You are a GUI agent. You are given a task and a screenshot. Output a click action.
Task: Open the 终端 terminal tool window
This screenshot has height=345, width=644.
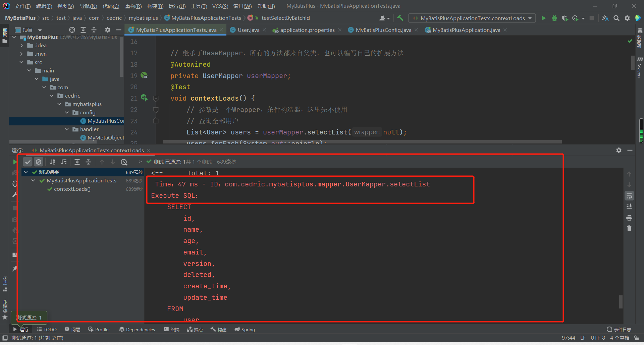(x=172, y=330)
